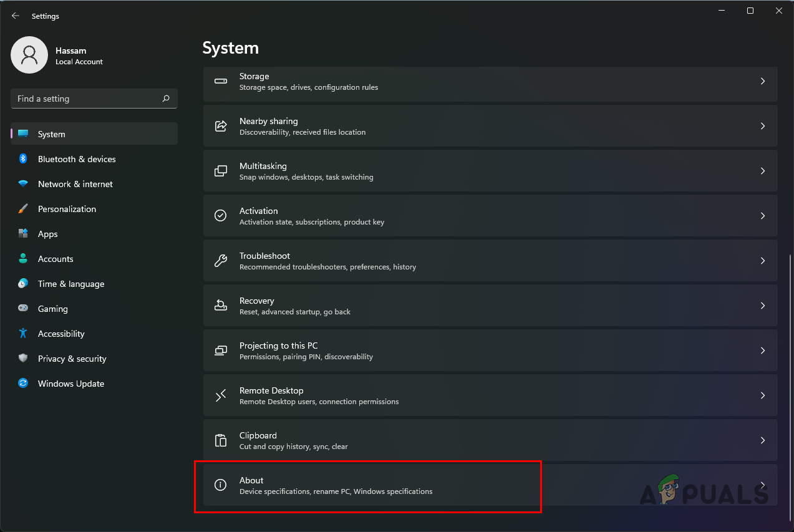Click the Activation checkmark icon
Image resolution: width=794 pixels, height=532 pixels.
coord(220,215)
